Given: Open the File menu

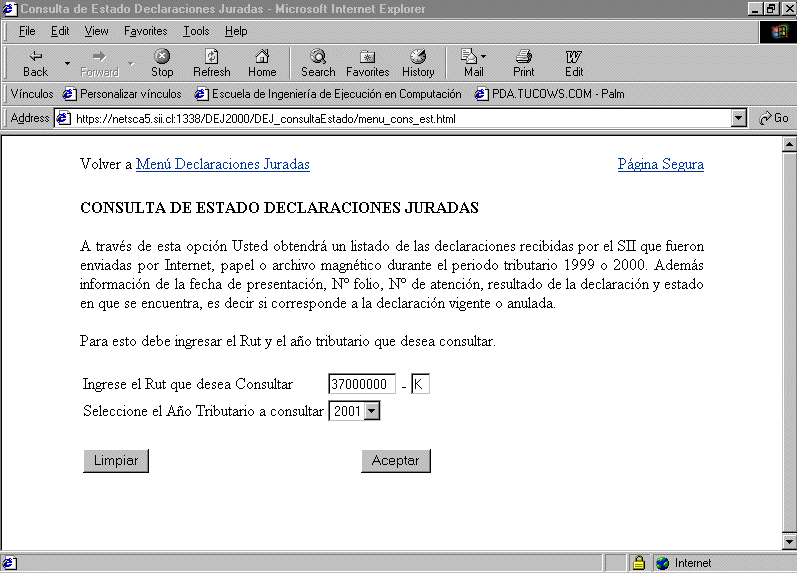Looking at the screenshot, I should (x=27, y=31).
